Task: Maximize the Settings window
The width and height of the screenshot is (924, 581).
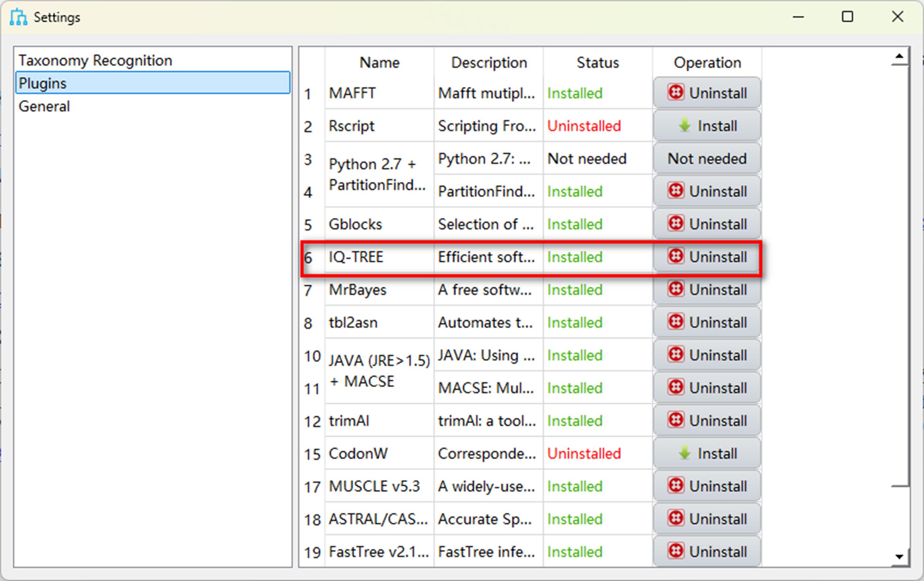Action: [x=847, y=16]
